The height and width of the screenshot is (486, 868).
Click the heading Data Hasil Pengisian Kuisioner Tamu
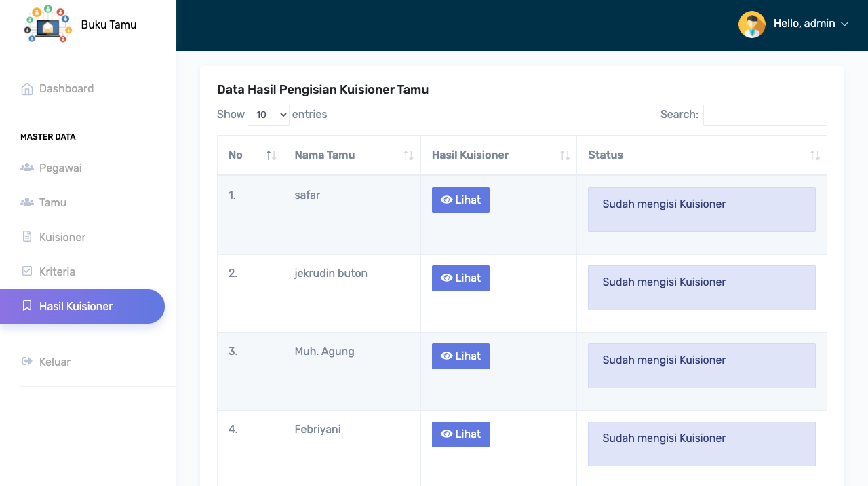tap(323, 90)
